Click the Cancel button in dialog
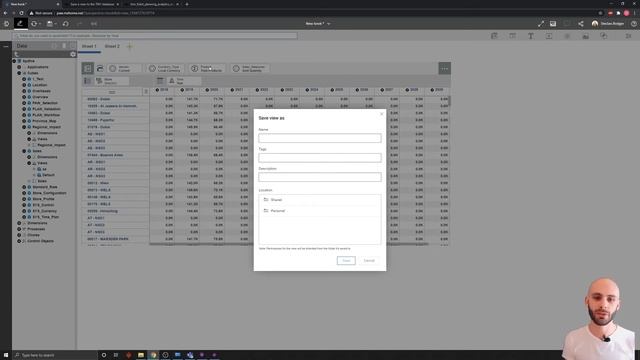 [x=369, y=260]
